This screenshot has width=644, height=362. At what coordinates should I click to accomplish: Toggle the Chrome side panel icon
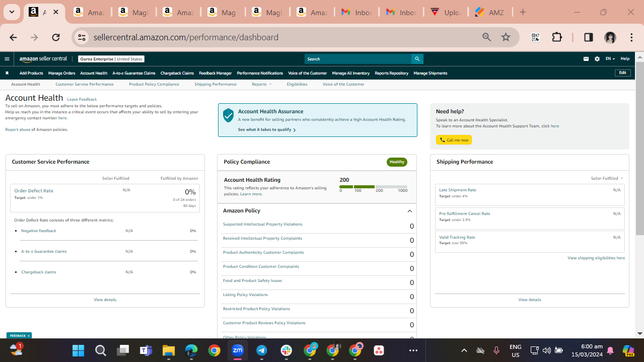click(588, 37)
